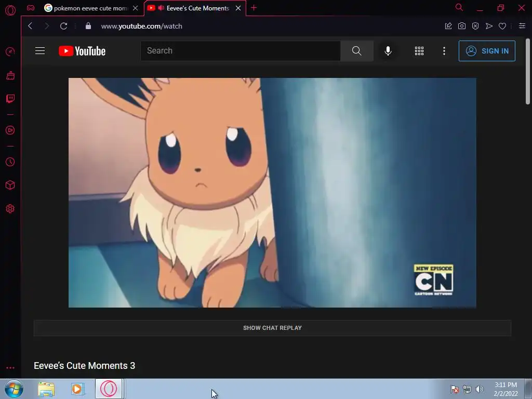Open YouTube settings three-dot menu

[x=444, y=51]
